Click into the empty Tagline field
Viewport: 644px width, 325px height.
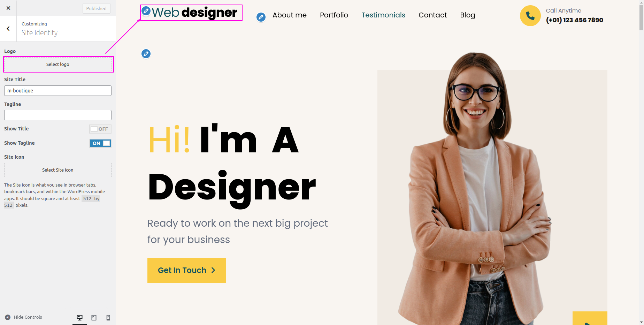click(58, 115)
